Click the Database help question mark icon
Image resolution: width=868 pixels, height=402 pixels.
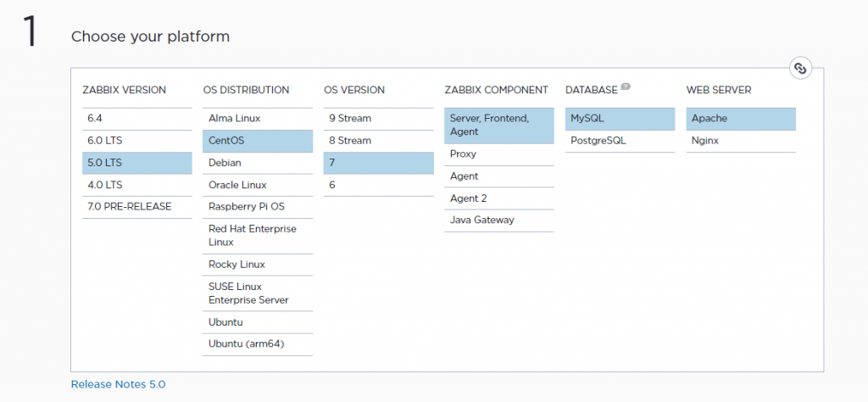(x=626, y=87)
